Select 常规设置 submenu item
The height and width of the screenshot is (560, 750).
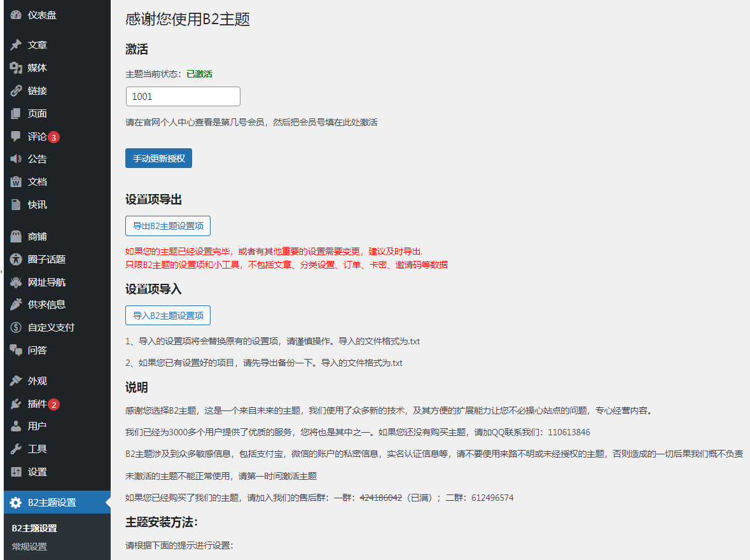pos(29,547)
